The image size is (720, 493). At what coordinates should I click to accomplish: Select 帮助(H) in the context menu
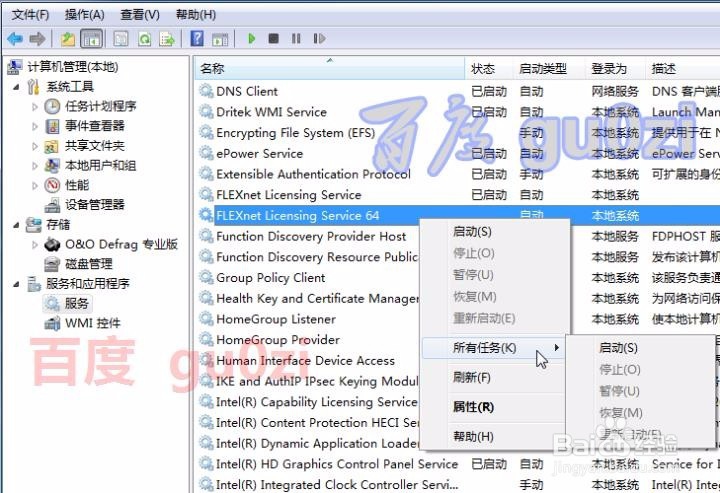pos(473,436)
